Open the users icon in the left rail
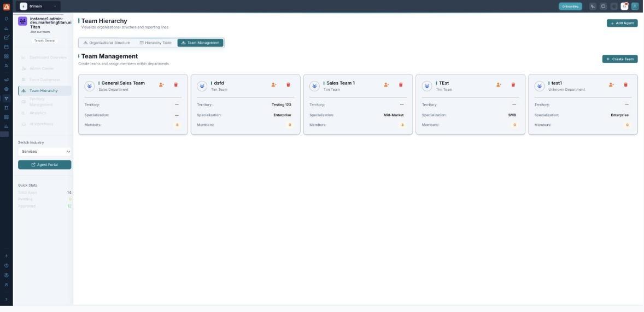The width and height of the screenshot is (644, 312). [6, 65]
